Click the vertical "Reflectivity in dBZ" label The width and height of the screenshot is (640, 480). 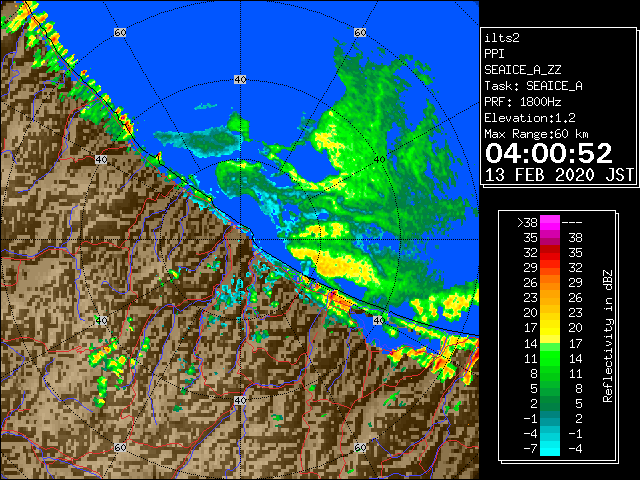point(608,336)
